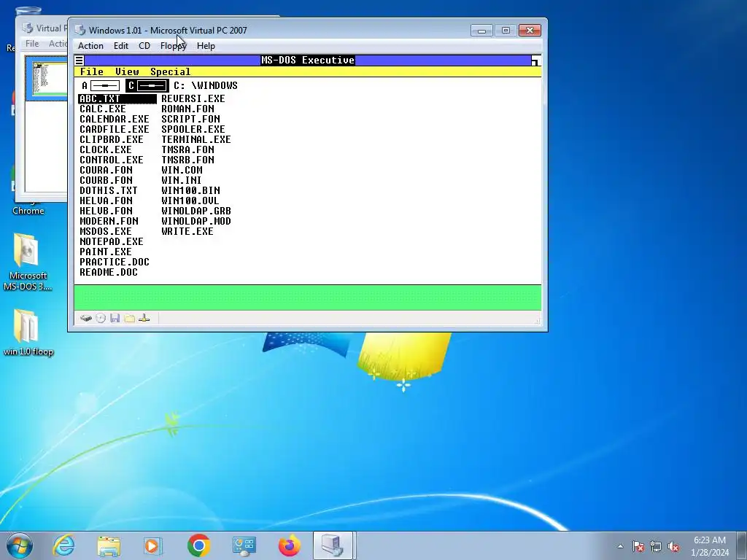Screen dimensions: 747x560
Task: Click the shared folder status icon
Action: click(130, 318)
